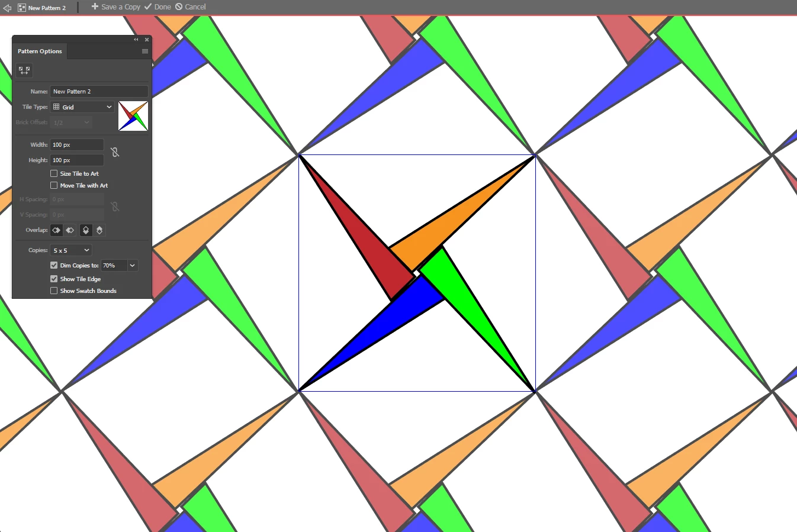The image size is (797, 532).
Task: Click the V Spacing field
Action: [x=77, y=215]
